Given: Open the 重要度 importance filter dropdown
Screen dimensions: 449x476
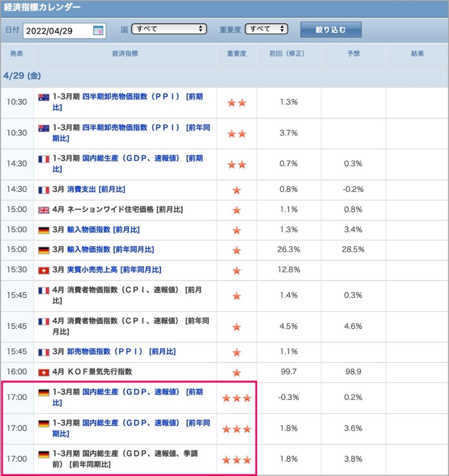Looking at the screenshot, I should point(266,29).
